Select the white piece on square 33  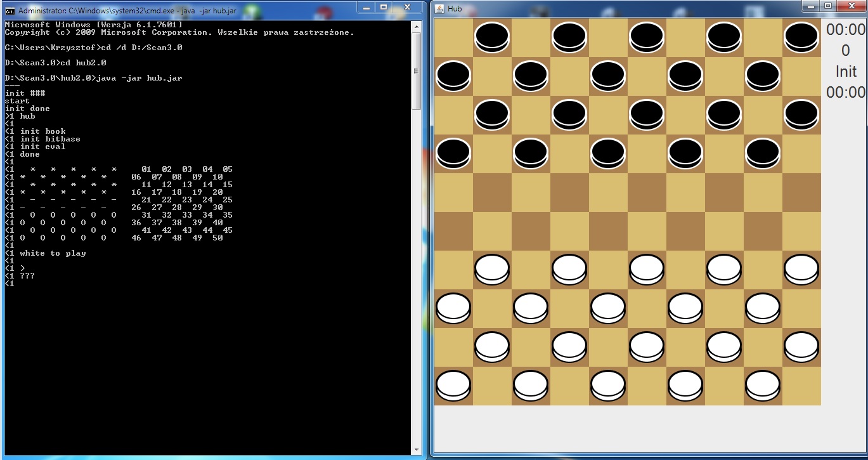coord(647,270)
